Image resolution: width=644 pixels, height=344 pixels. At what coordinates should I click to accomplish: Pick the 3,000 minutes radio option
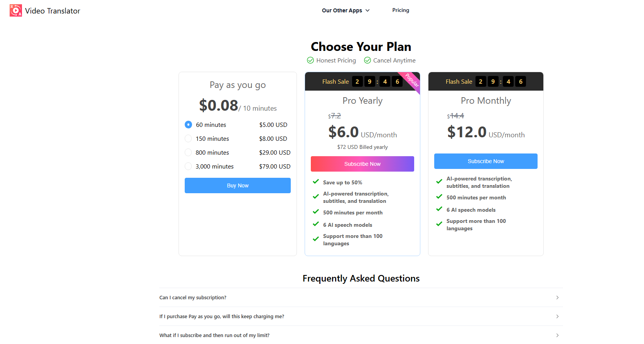pos(188,166)
